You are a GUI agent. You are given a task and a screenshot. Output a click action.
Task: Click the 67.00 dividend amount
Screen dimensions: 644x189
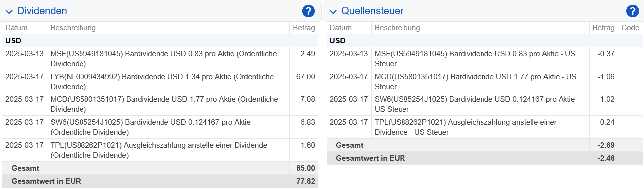click(306, 77)
